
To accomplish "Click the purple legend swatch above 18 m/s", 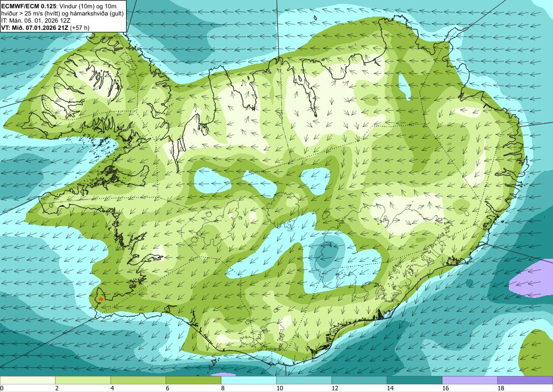I will click(525, 380).
